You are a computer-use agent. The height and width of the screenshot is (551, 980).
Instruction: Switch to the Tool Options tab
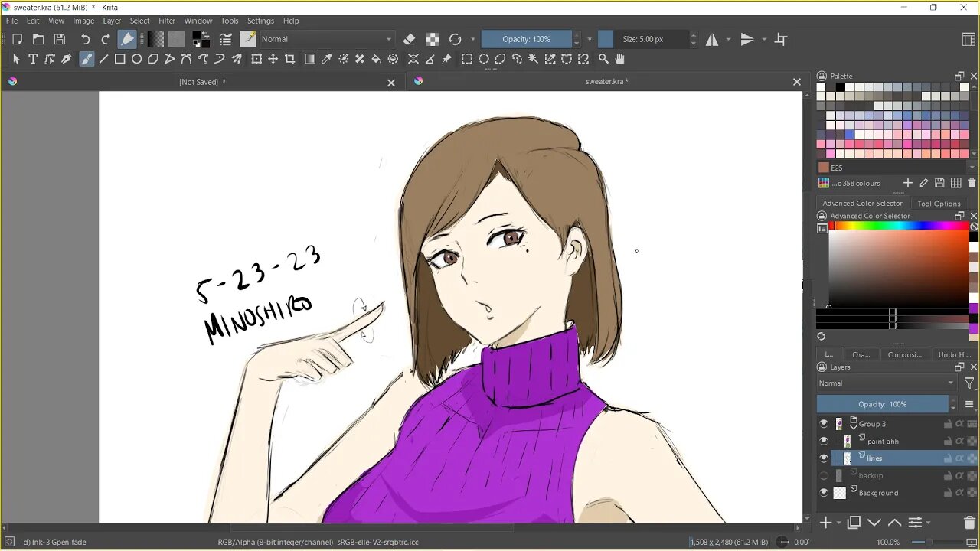click(x=939, y=204)
